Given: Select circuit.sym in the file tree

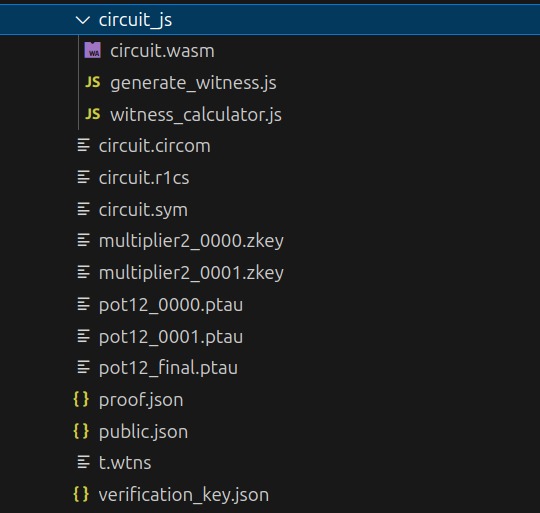Looking at the screenshot, I should click(143, 210).
